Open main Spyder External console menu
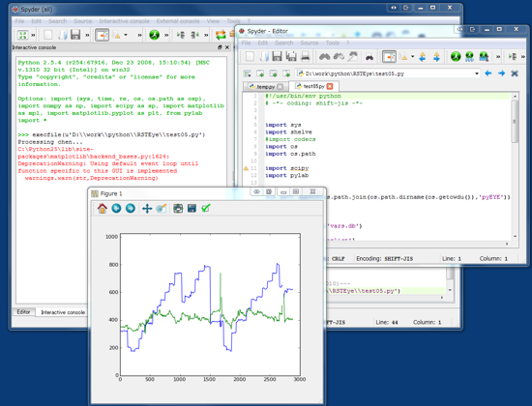 coord(178,21)
